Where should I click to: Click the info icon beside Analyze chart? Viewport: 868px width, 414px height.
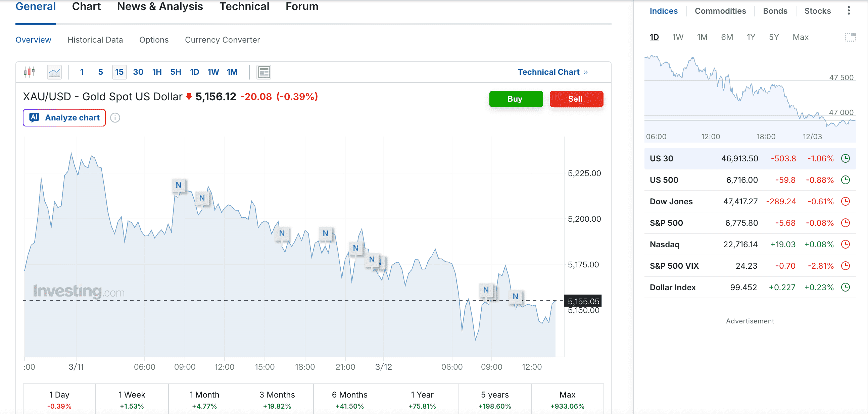tap(115, 117)
